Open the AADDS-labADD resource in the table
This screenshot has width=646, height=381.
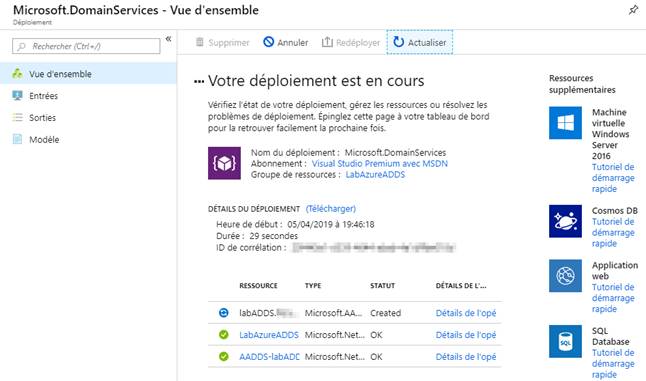click(269, 357)
